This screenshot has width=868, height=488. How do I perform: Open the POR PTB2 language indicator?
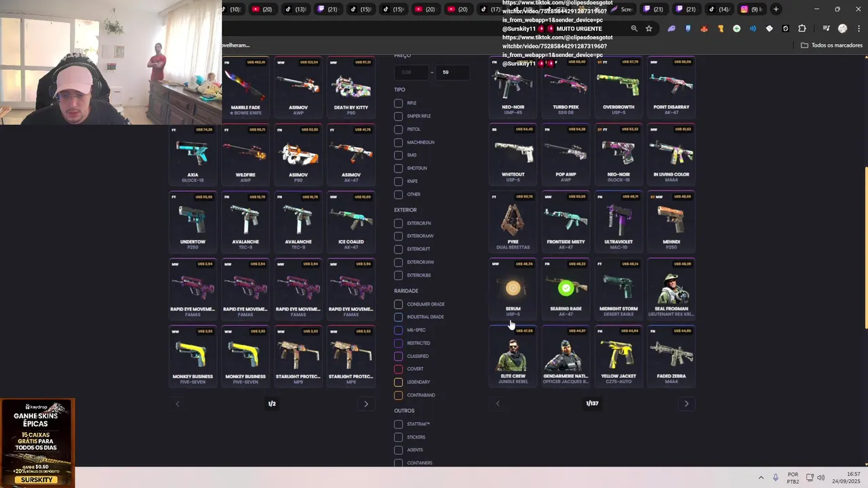pos(793,478)
